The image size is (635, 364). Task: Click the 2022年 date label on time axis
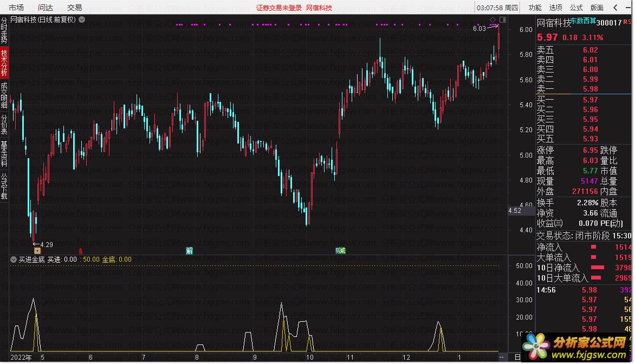pos(21,357)
